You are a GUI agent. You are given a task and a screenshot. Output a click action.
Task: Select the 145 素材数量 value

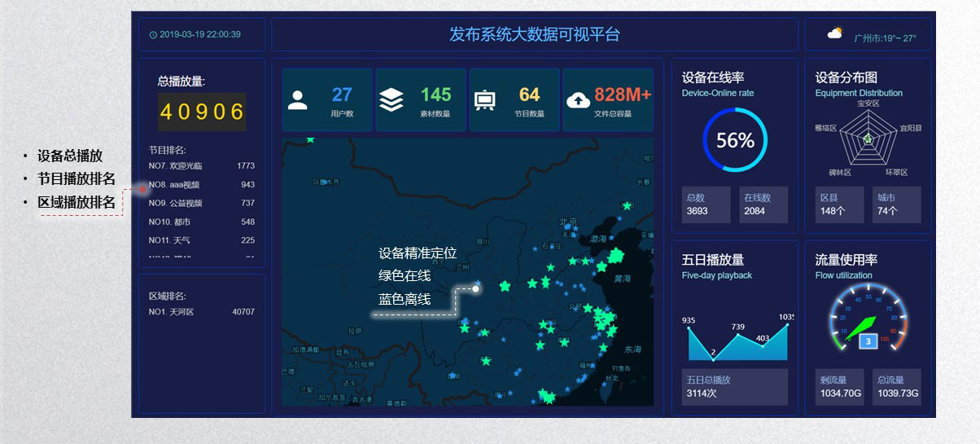click(x=435, y=95)
